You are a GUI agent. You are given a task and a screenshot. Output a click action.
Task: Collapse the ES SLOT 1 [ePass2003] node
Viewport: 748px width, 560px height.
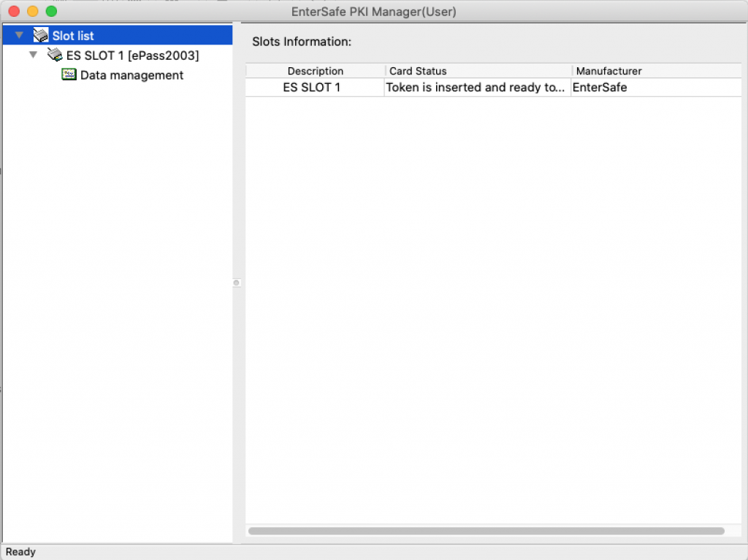[x=34, y=55]
